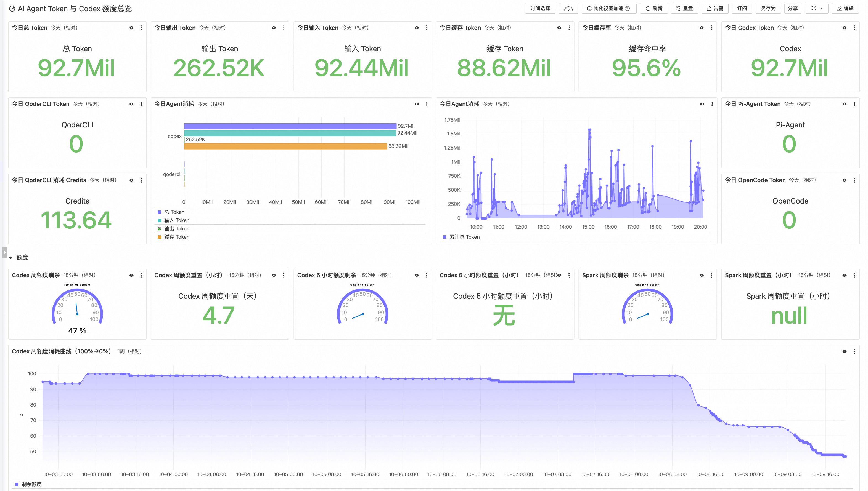Click the 刷新 refresh button
Screen dimensions: 868x491
(x=654, y=9)
